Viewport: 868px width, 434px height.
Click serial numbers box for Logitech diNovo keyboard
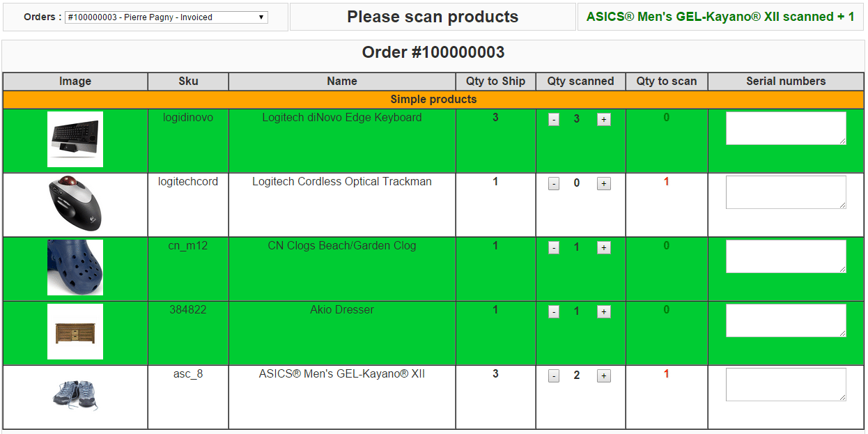coord(786,128)
